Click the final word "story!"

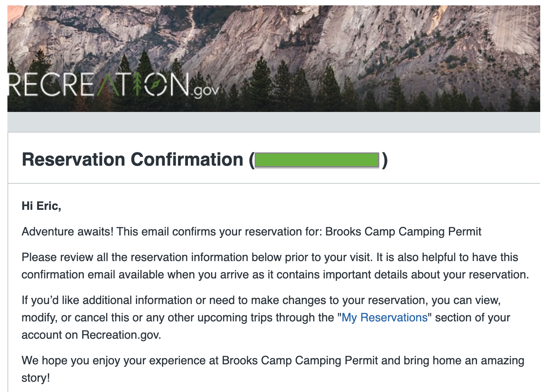pyautogui.click(x=36, y=378)
